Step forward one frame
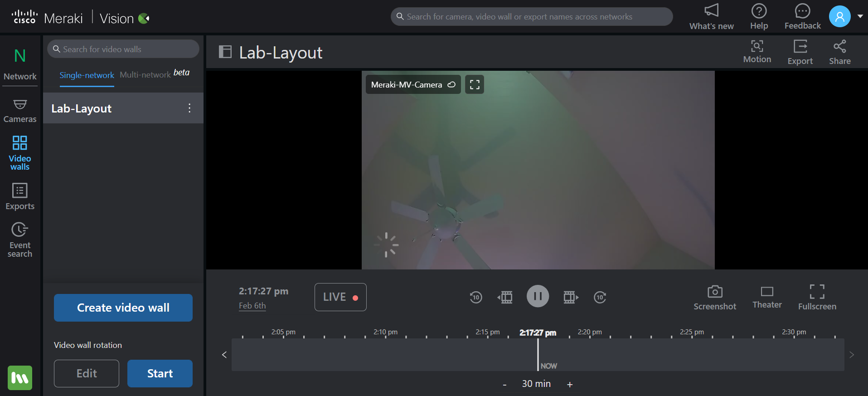Screen dimensions: 868x396 [x=571, y=297]
